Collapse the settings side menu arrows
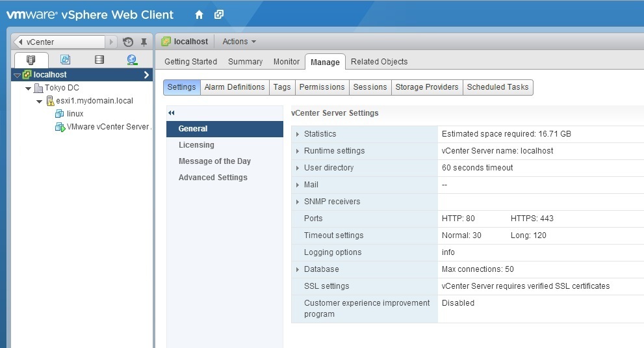644x348 pixels. click(x=172, y=113)
